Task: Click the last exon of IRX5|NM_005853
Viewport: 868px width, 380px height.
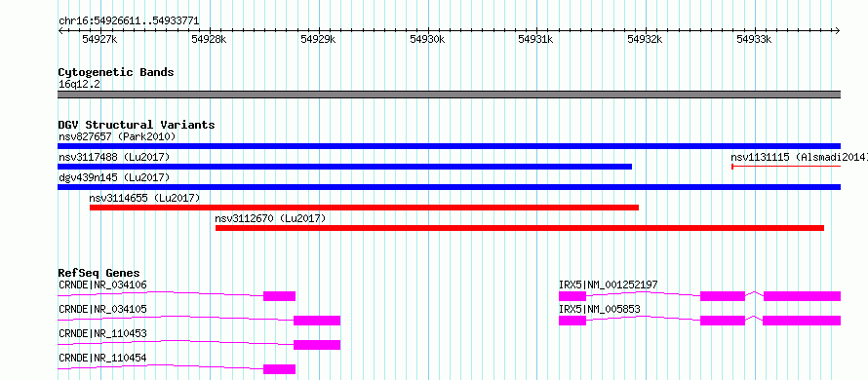Action: (802, 321)
